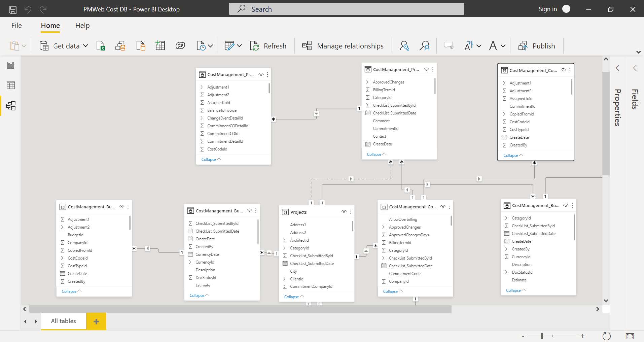Toggle visibility of top-left CostManagement_Pr table

261,74
